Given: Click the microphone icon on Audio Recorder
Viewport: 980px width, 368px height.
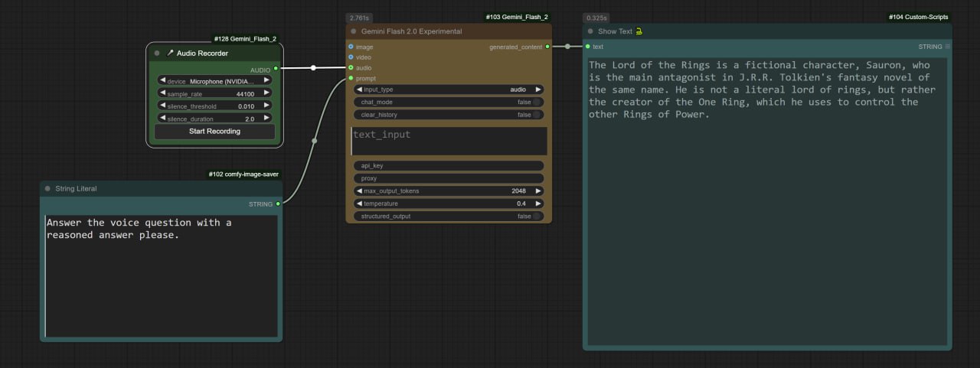Looking at the screenshot, I should pyautogui.click(x=170, y=53).
